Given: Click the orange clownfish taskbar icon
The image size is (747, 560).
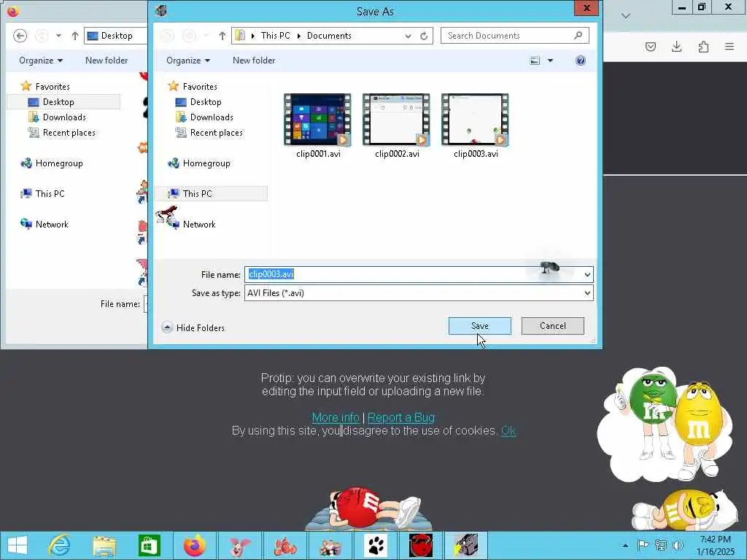Looking at the screenshot, I should [x=285, y=545].
